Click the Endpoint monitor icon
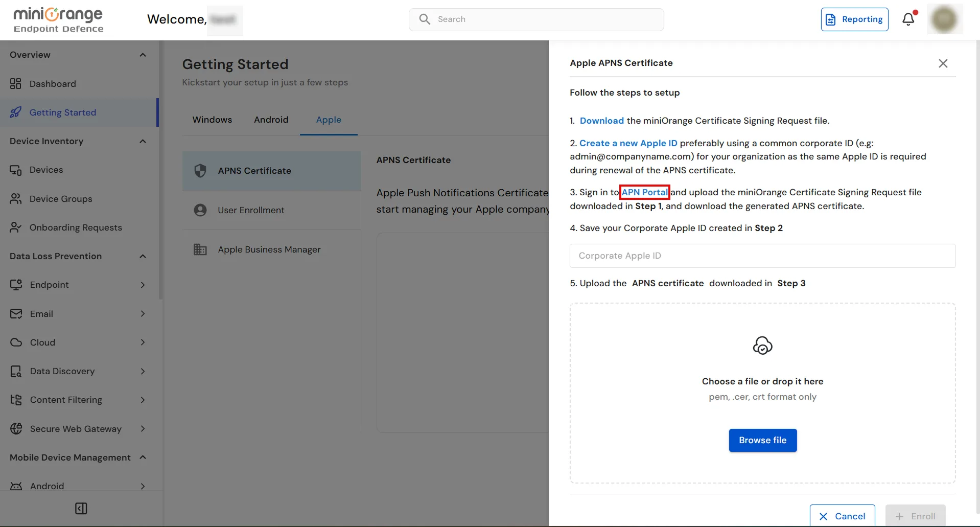980x527 pixels. click(16, 285)
